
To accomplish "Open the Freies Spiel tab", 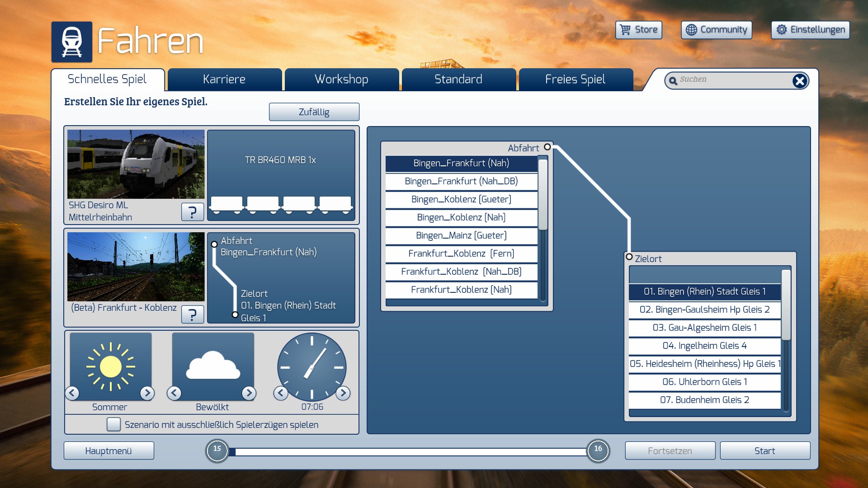I will pos(575,80).
